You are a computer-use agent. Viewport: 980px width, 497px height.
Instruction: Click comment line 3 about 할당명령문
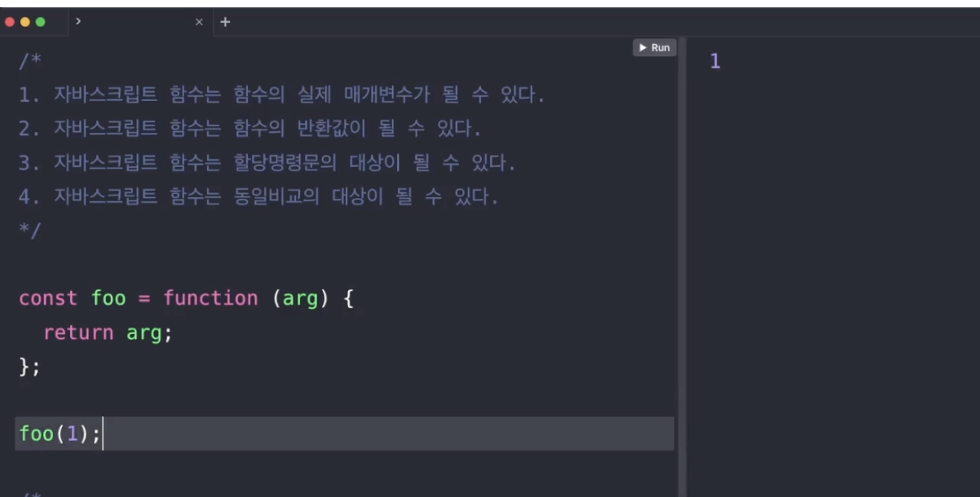[267, 163]
